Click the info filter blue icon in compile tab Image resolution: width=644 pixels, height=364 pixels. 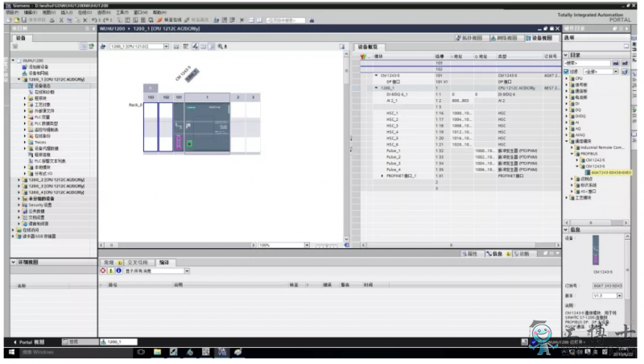[118, 271]
